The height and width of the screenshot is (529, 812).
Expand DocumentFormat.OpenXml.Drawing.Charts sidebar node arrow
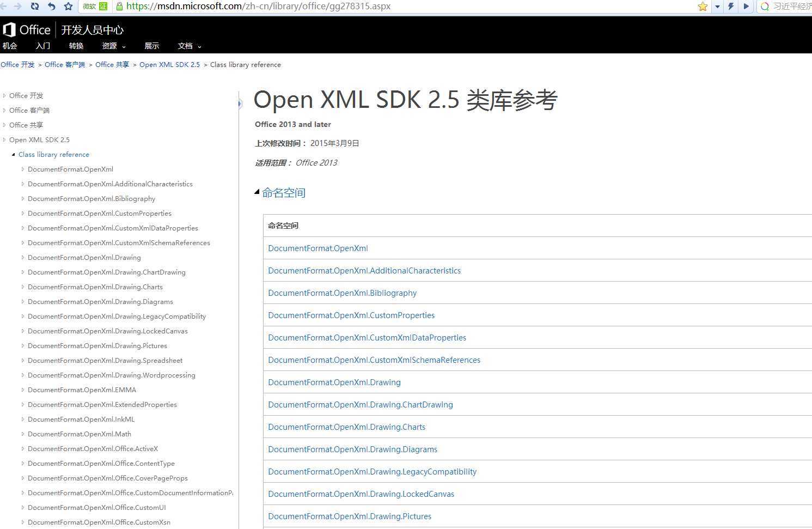[23, 287]
